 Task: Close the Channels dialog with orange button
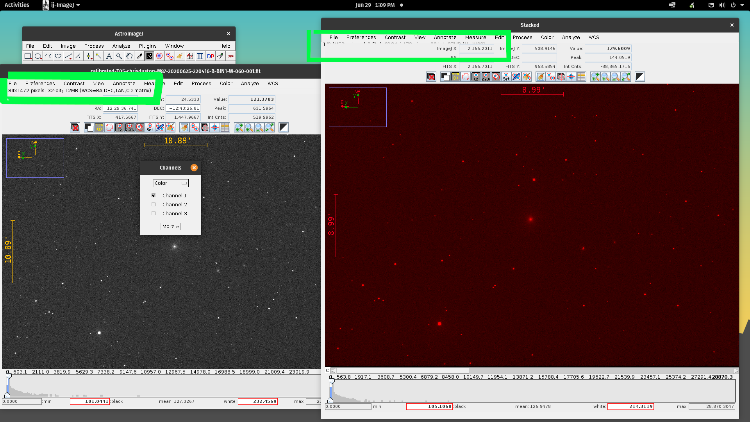tap(194, 168)
